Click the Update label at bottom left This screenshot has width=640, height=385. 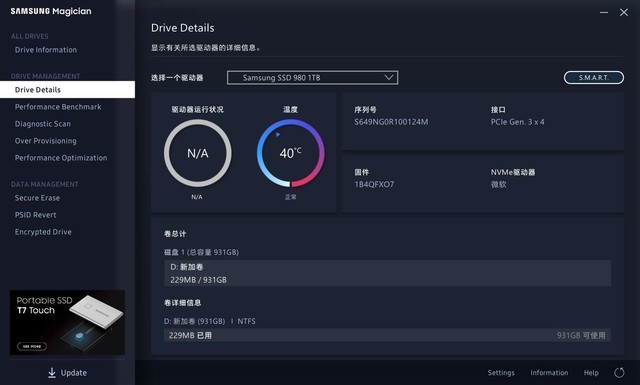pyautogui.click(x=74, y=373)
